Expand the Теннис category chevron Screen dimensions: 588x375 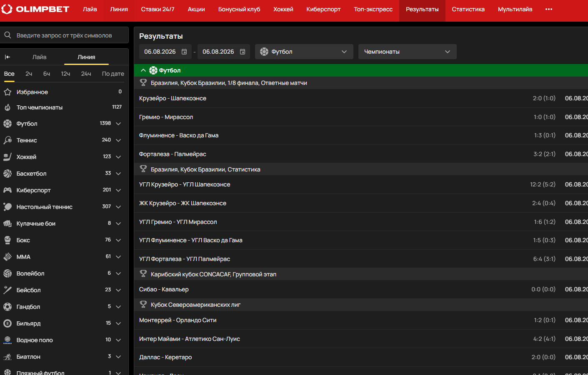(x=118, y=140)
